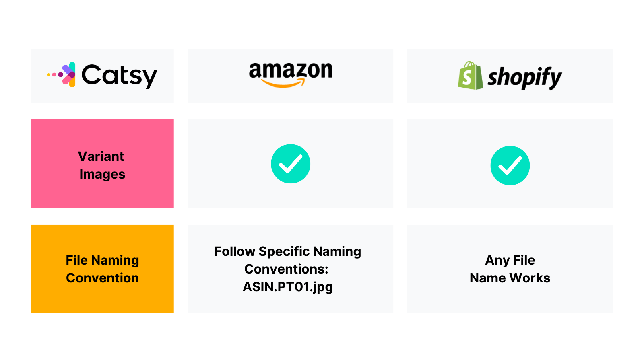Image resolution: width=644 pixels, height=362 pixels.
Task: Click Amazon's orange smile arrow
Action: (x=283, y=83)
